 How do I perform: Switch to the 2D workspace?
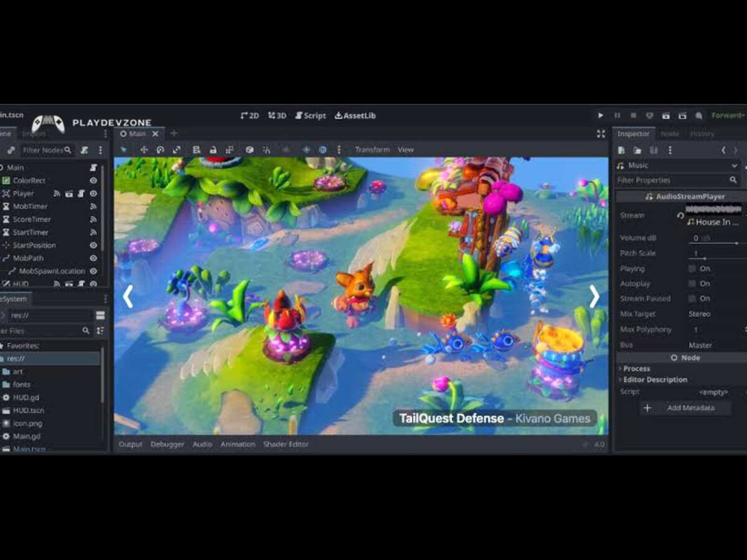(250, 116)
